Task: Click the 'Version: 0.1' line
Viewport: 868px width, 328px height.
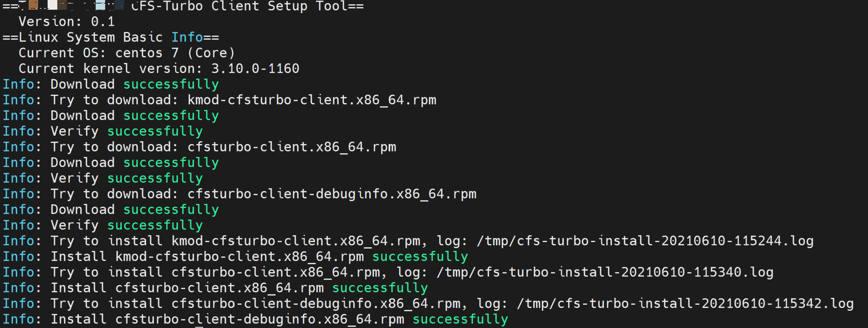Action: coord(67,22)
